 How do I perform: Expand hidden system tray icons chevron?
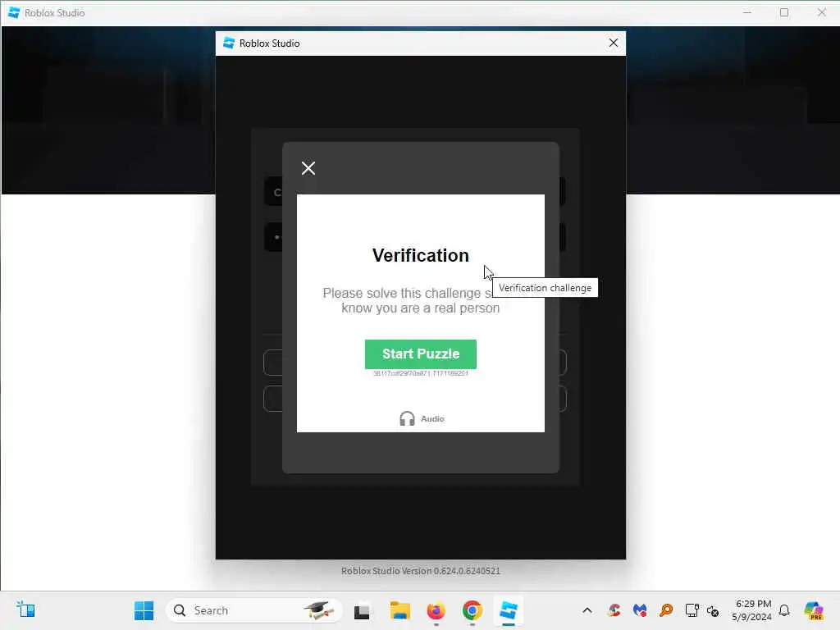(587, 610)
